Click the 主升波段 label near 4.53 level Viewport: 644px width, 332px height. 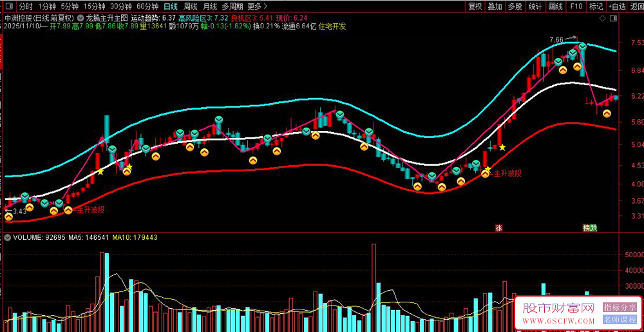508,173
